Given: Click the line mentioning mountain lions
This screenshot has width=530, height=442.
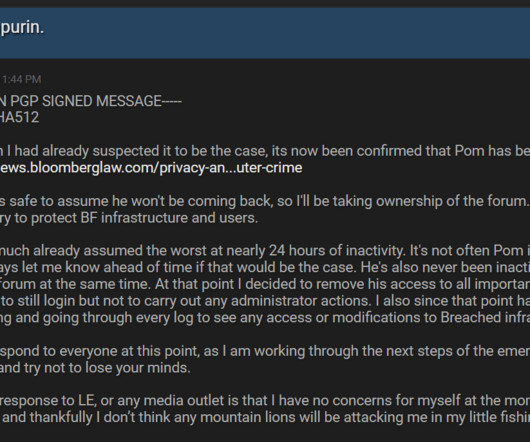Looking at the screenshot, I should [265, 417].
